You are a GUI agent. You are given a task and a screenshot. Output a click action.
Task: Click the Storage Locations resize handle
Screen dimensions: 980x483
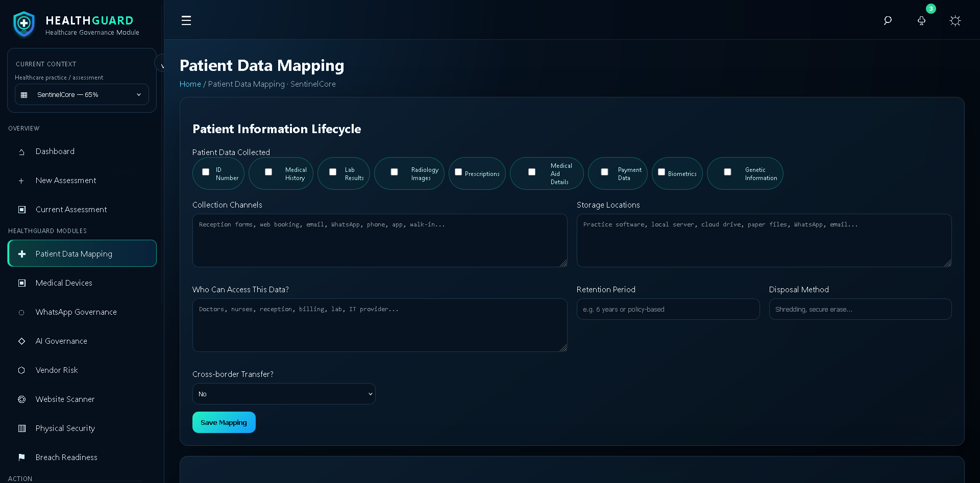pos(948,263)
